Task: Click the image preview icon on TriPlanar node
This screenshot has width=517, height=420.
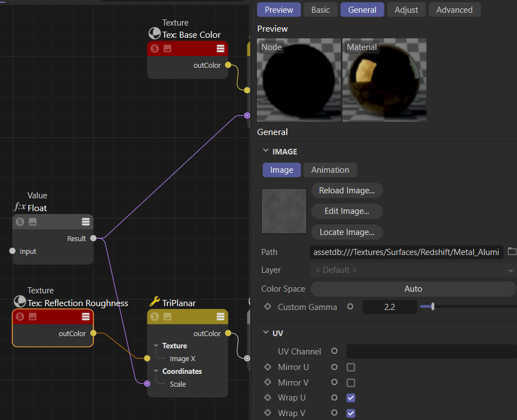Action: point(167,317)
